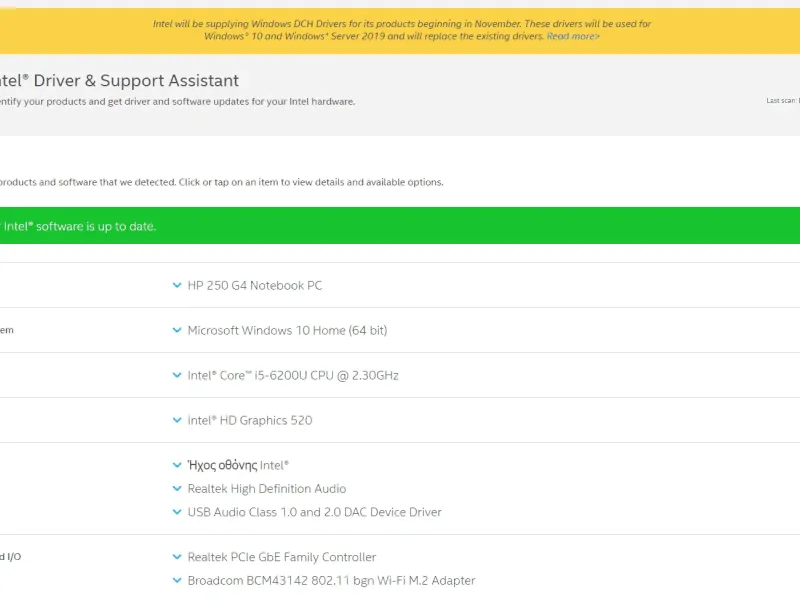
Task: Click the HP 250 G4 Notebook PC text
Action: click(255, 285)
